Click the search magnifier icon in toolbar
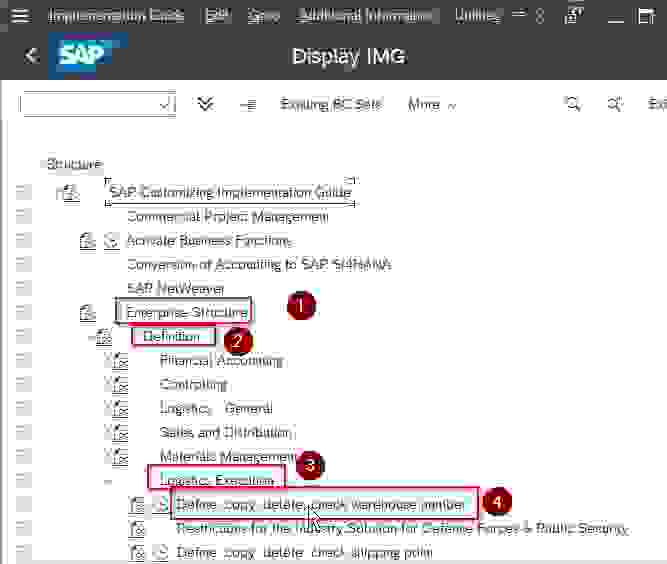The height and width of the screenshot is (564, 667). [573, 104]
